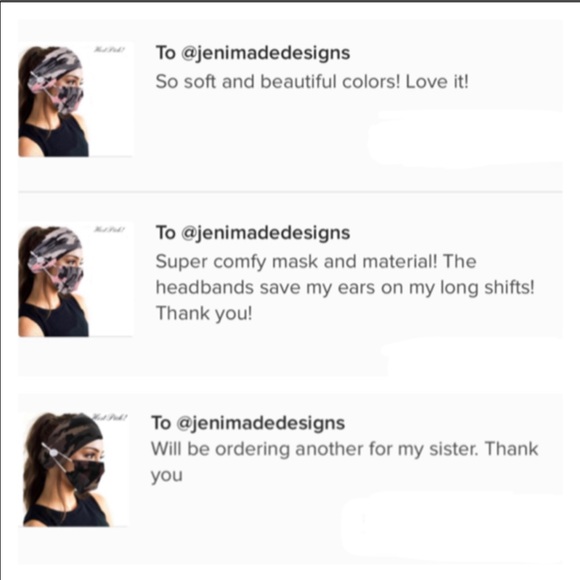580x580 pixels.
Task: Visit @jenimadedesigns link above 'Super comfy mask'
Action: [265, 233]
